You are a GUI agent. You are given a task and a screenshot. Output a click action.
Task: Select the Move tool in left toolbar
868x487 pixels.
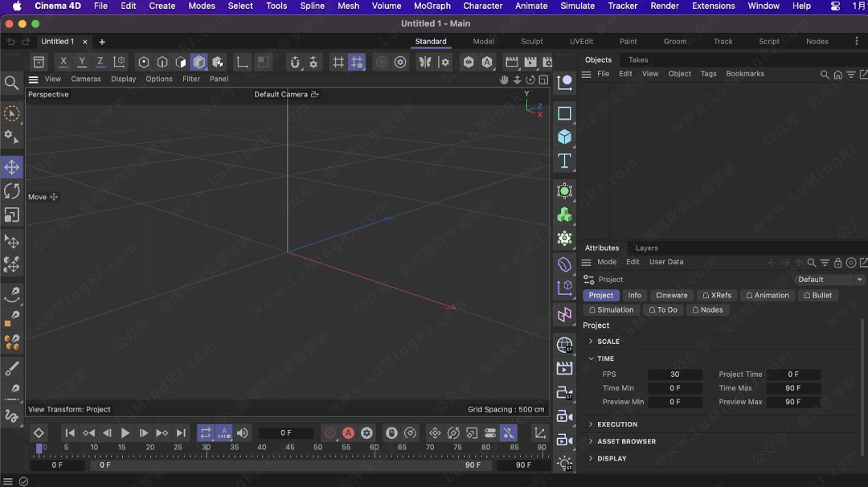click(12, 167)
